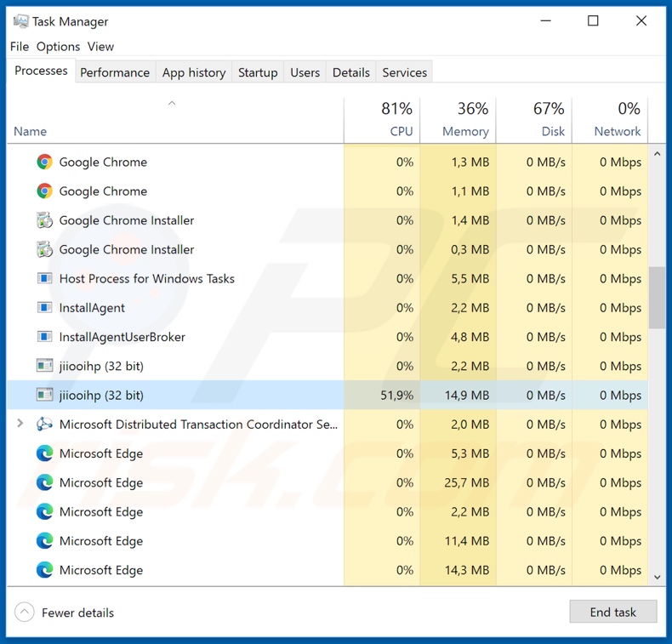
Task: Click the Fewer details label
Action: coord(78,613)
